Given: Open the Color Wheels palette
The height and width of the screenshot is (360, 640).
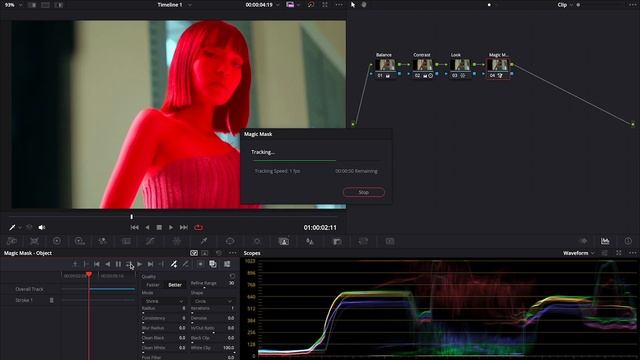Looking at the screenshot, I should (x=57, y=241).
